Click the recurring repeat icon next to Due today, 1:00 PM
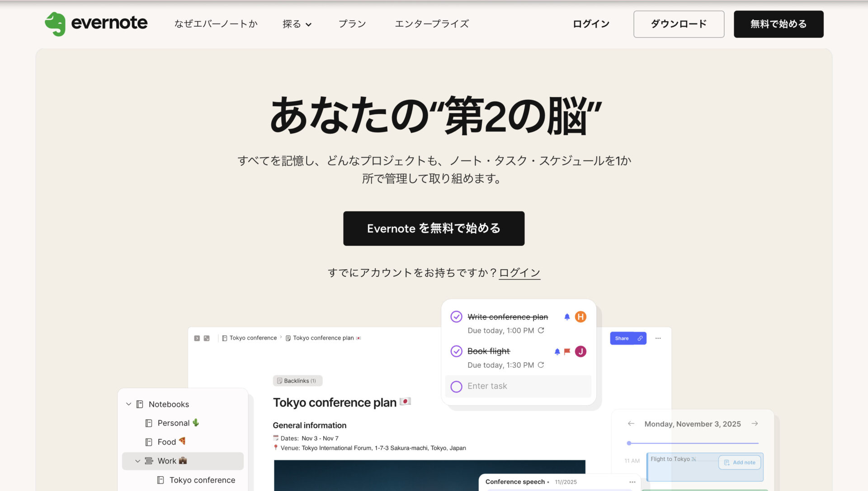868x491 pixels. 541,330
